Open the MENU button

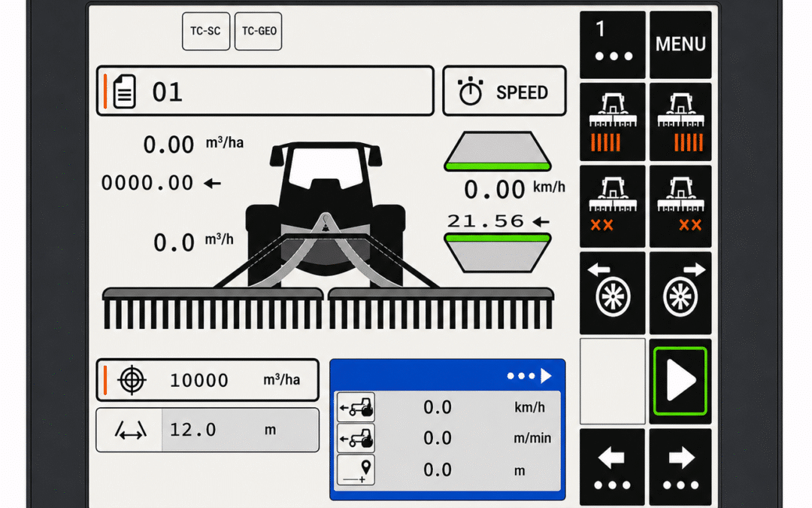coord(680,44)
